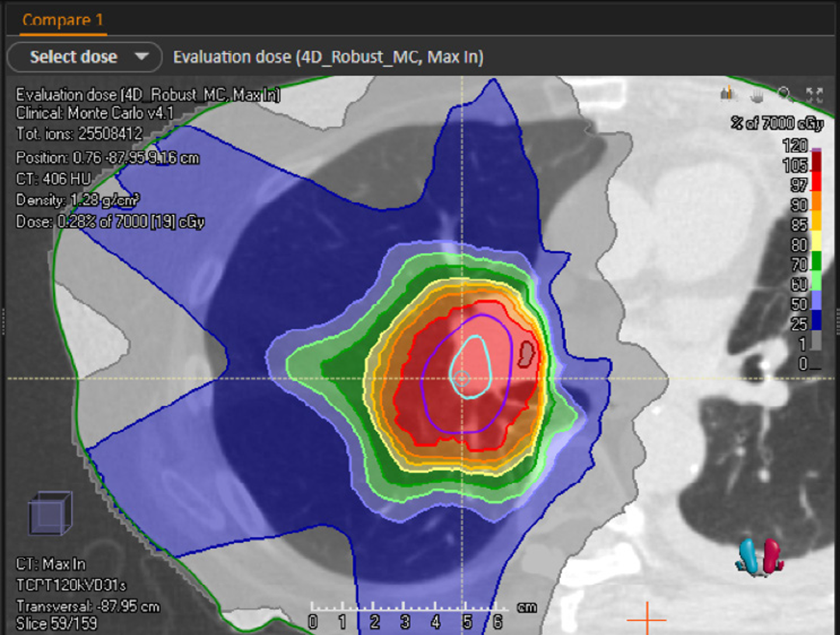Viewport: 840px width, 635px height.
Task: Click the 3D cube view icon
Action: click(x=50, y=513)
